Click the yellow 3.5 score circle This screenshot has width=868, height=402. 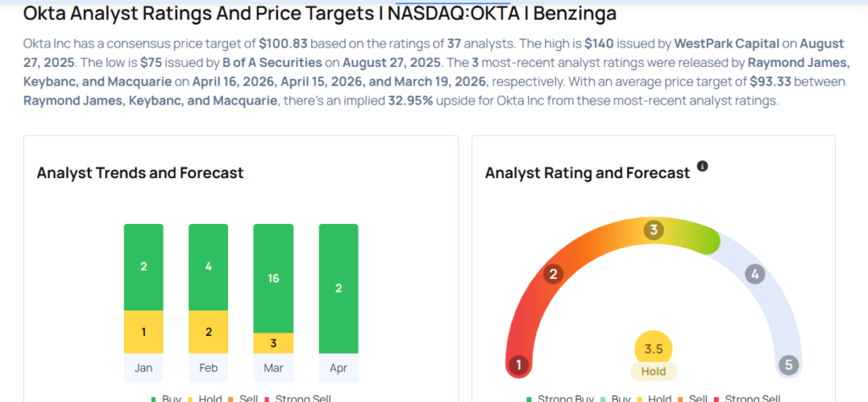654,349
